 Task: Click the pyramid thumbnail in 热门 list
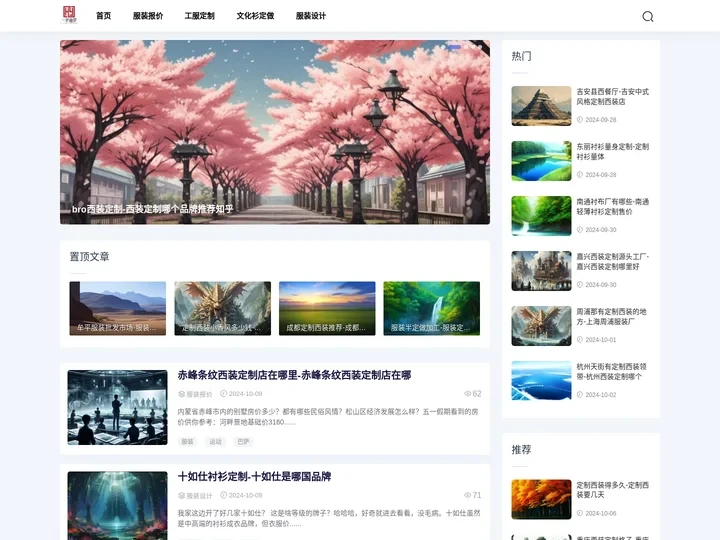(541, 106)
